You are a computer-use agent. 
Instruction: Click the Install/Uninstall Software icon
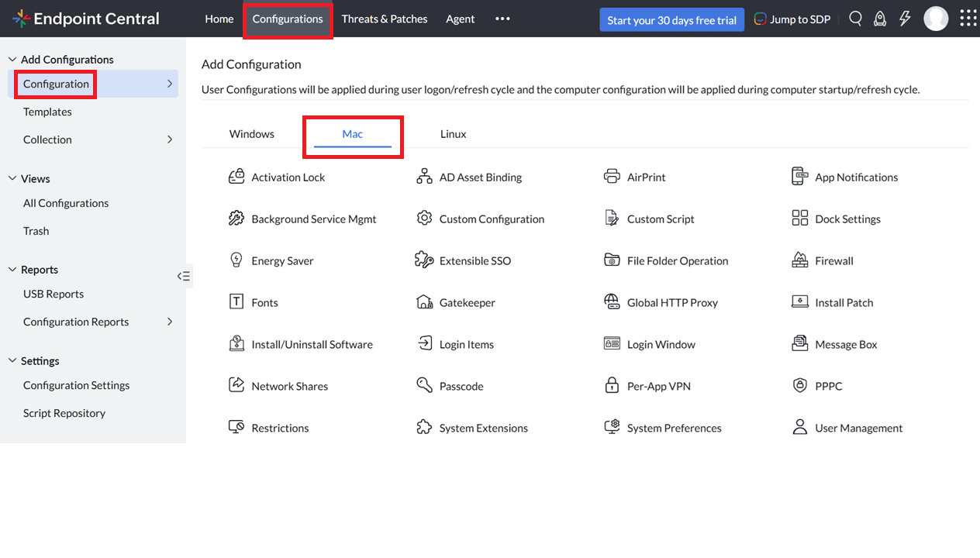236,344
